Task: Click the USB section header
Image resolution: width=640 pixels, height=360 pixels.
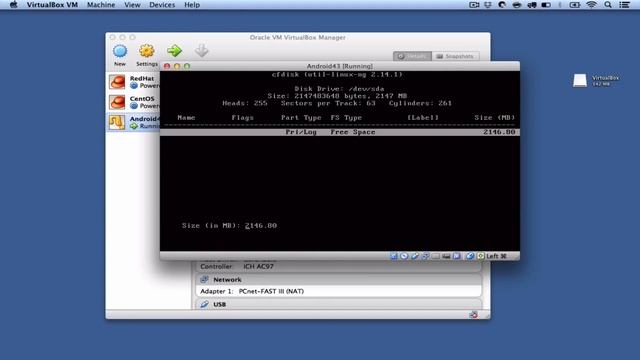Action: pyautogui.click(x=339, y=304)
